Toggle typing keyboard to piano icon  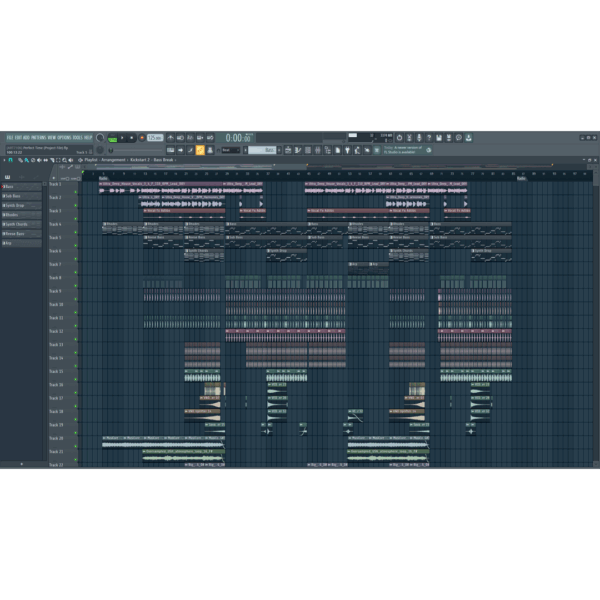(171, 150)
